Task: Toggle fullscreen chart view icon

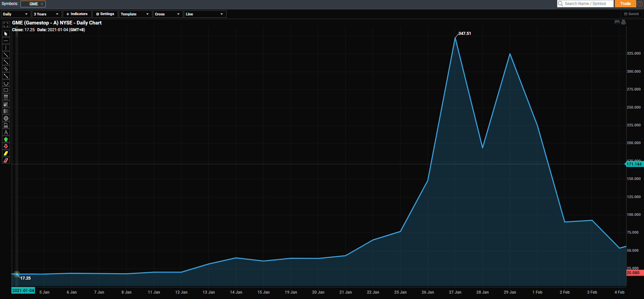Action: (x=6, y=25)
